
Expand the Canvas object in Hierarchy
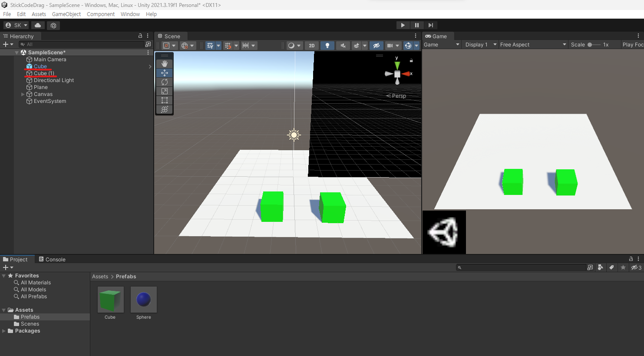(x=23, y=94)
